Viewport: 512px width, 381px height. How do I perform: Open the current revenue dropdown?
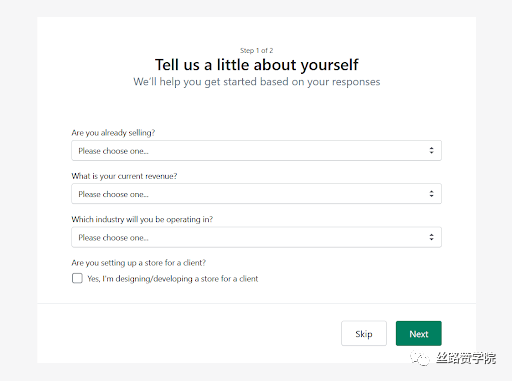[256, 194]
